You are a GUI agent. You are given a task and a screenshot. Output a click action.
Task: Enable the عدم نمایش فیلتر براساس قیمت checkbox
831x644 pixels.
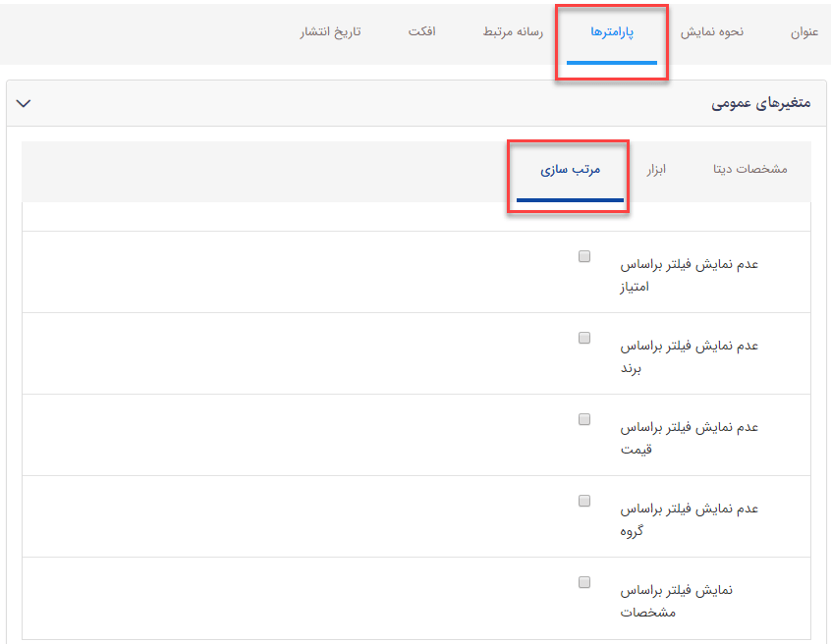coord(584,419)
